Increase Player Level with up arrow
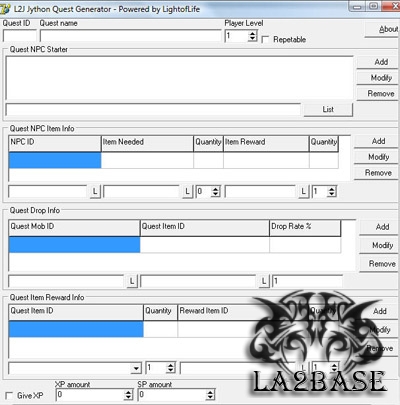 [253, 33]
